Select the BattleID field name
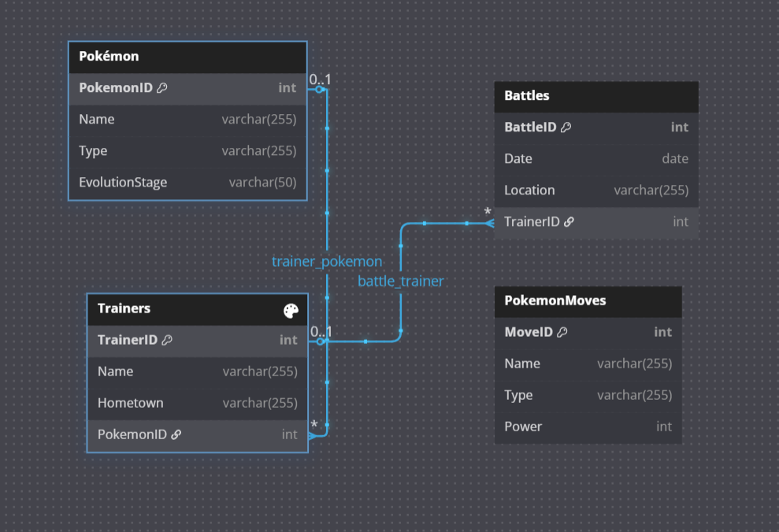Image resolution: width=779 pixels, height=532 pixels. point(530,127)
